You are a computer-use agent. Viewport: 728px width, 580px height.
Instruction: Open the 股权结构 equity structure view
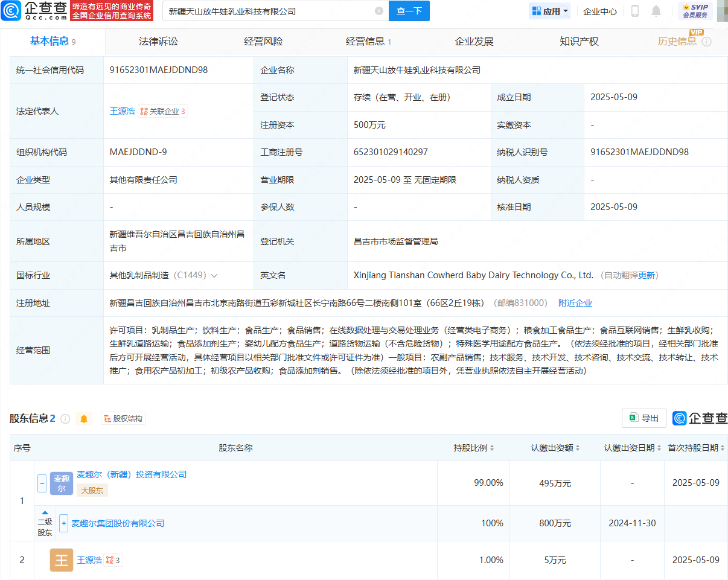coord(123,418)
